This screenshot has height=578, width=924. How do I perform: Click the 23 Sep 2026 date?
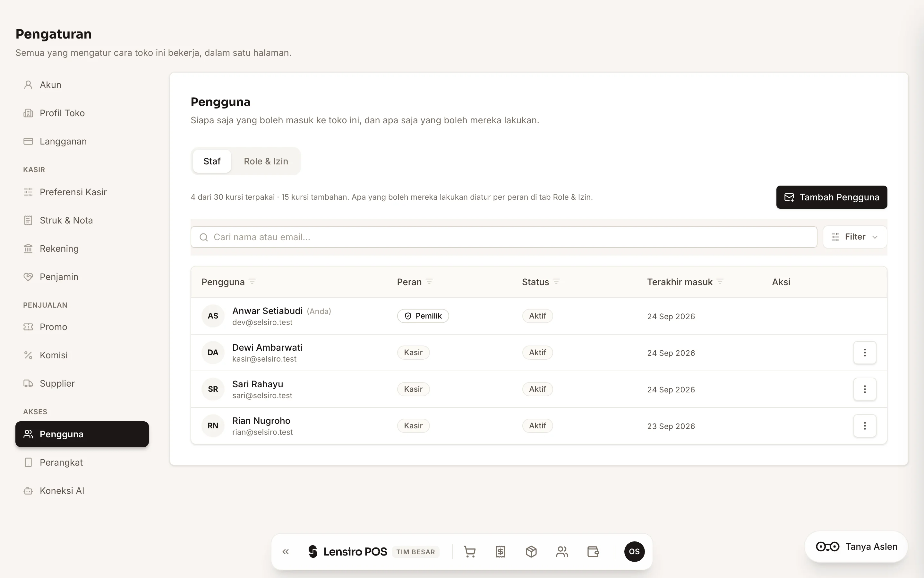click(671, 426)
